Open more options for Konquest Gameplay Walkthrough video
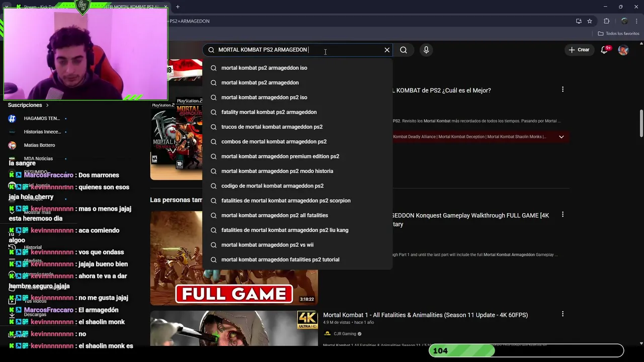This screenshot has height=362, width=644. [562, 215]
